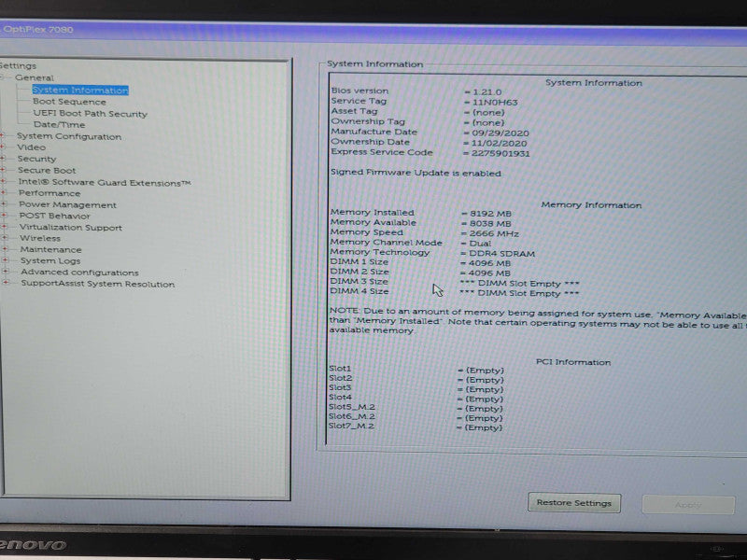The height and width of the screenshot is (560, 747).
Task: Expand the Secure Boot node
Action: [3, 170]
